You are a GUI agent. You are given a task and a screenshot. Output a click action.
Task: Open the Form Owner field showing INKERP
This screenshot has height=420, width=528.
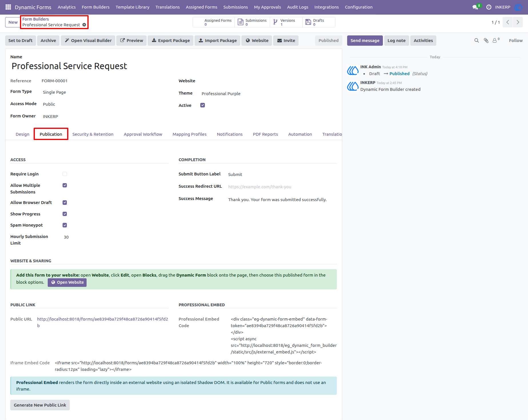point(105,117)
